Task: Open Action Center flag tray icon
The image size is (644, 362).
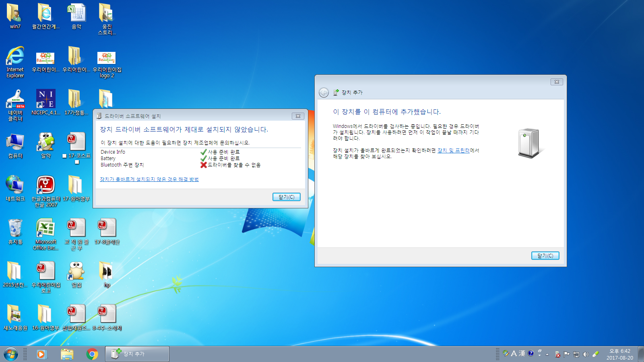Action: (567, 354)
